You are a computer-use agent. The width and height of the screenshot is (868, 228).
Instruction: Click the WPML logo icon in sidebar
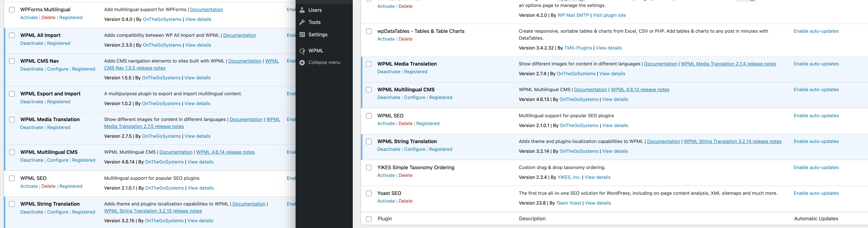[302, 51]
